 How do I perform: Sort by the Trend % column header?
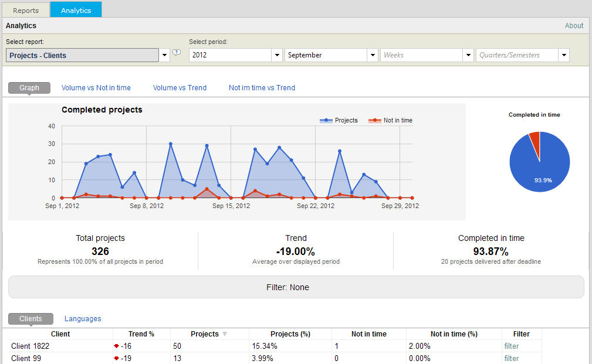tap(141, 334)
